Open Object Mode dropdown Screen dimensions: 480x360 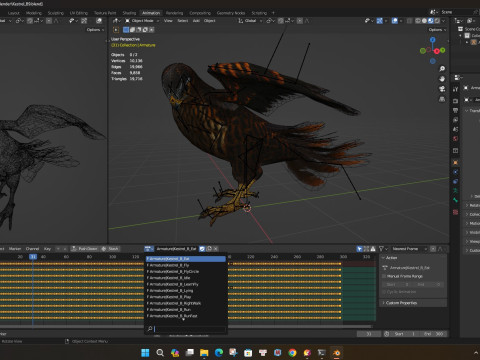coord(142,21)
